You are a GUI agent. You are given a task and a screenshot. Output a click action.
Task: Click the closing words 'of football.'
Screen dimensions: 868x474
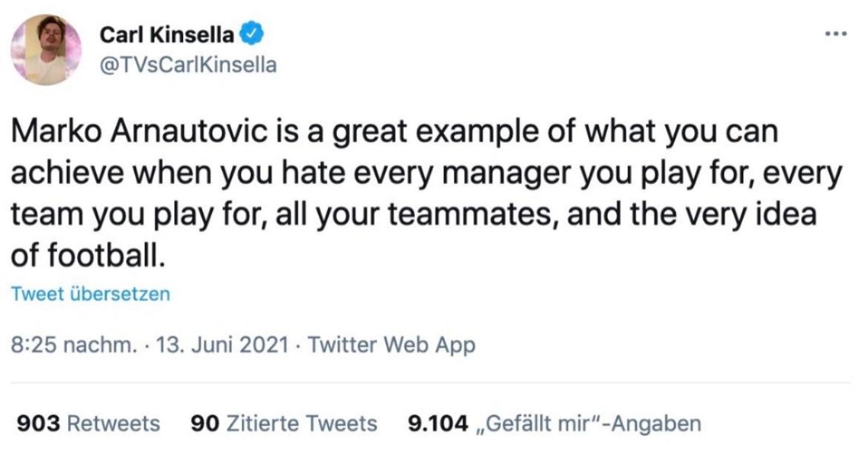coord(88,255)
